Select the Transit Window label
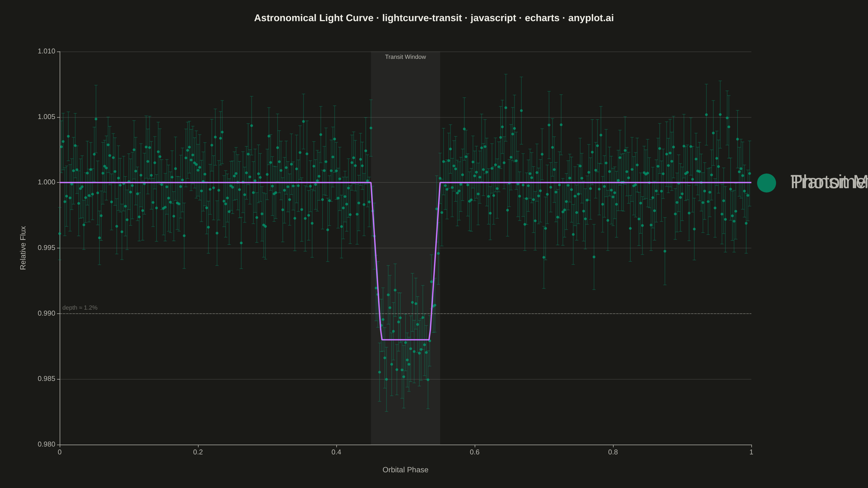 click(405, 57)
